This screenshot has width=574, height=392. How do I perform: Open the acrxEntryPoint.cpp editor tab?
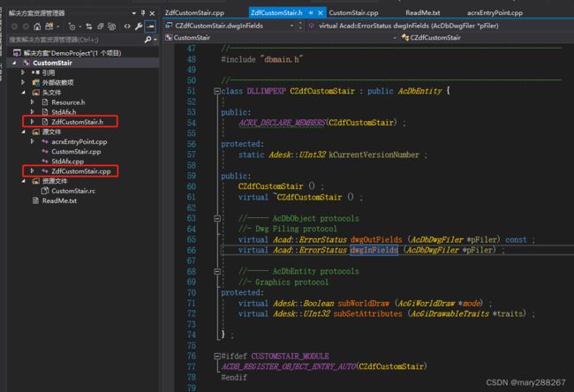[x=495, y=13]
